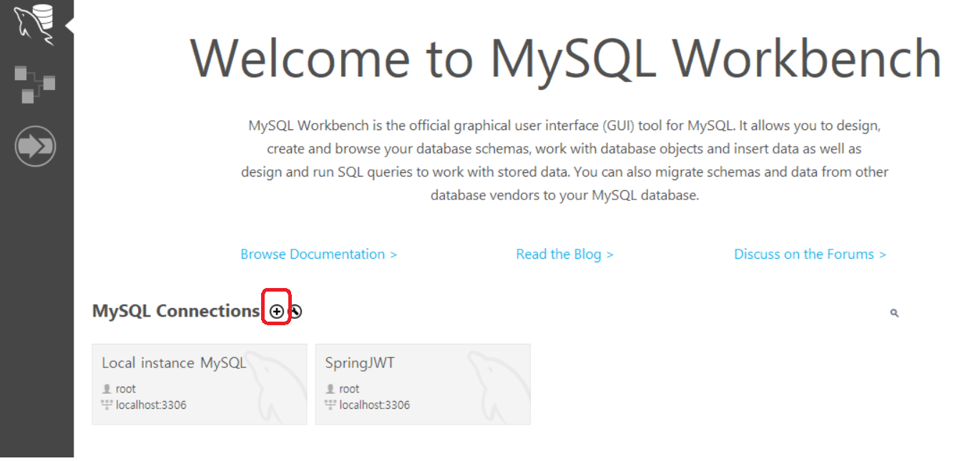
Task: Click the network host icon in Local instance tile
Action: (x=107, y=405)
